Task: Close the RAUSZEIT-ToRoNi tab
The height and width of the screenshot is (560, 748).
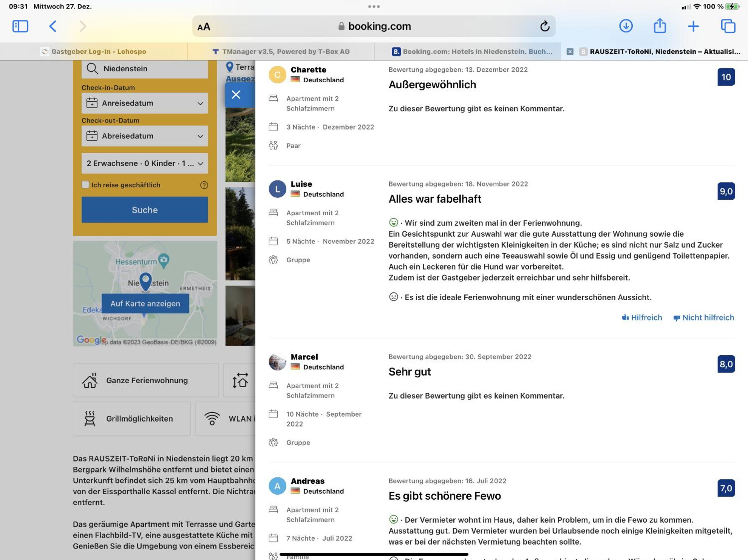Action: coord(570,51)
